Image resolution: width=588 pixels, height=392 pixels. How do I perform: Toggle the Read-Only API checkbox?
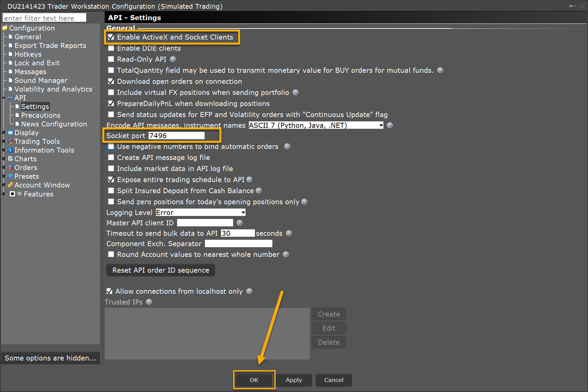coord(111,59)
